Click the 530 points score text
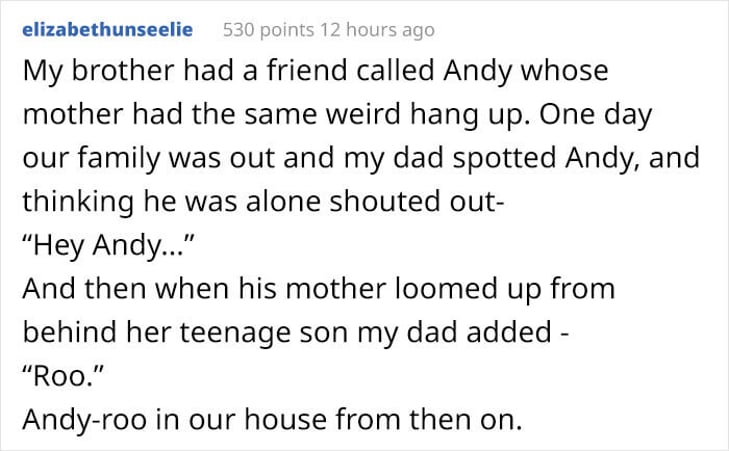Viewport: 729px width, 451px height. [269, 30]
